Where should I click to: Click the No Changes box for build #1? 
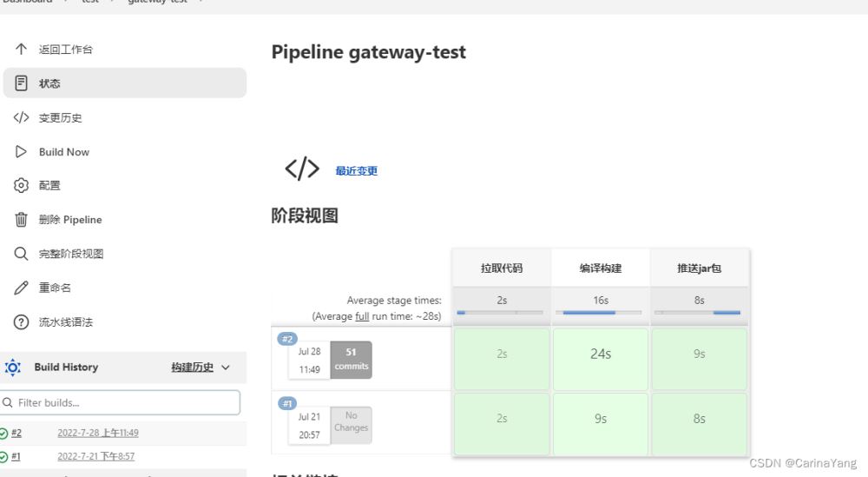pos(351,425)
